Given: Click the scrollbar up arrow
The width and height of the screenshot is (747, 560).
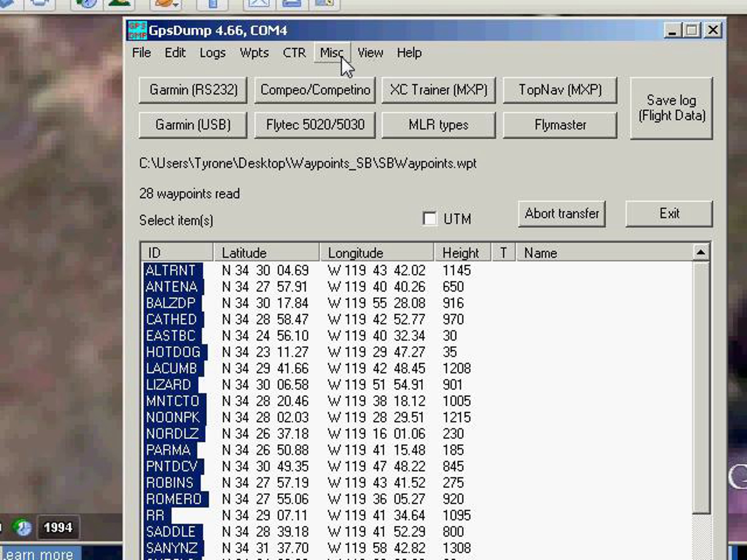Looking at the screenshot, I should (701, 252).
